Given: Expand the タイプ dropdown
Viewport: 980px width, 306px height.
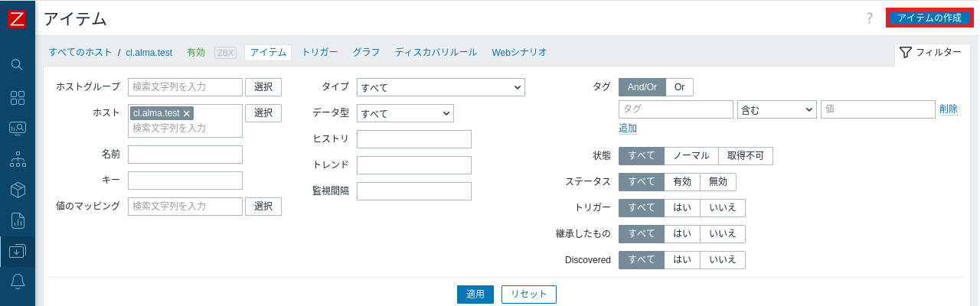Looking at the screenshot, I should click(x=440, y=87).
